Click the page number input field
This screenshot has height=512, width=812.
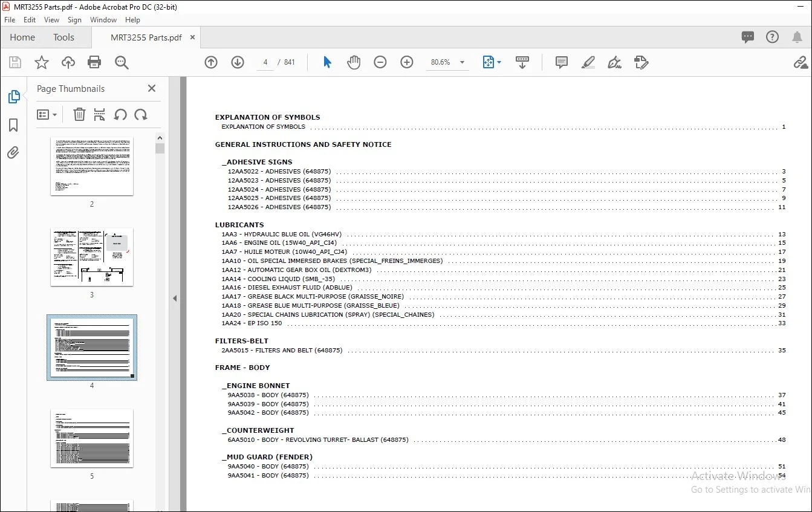point(266,62)
